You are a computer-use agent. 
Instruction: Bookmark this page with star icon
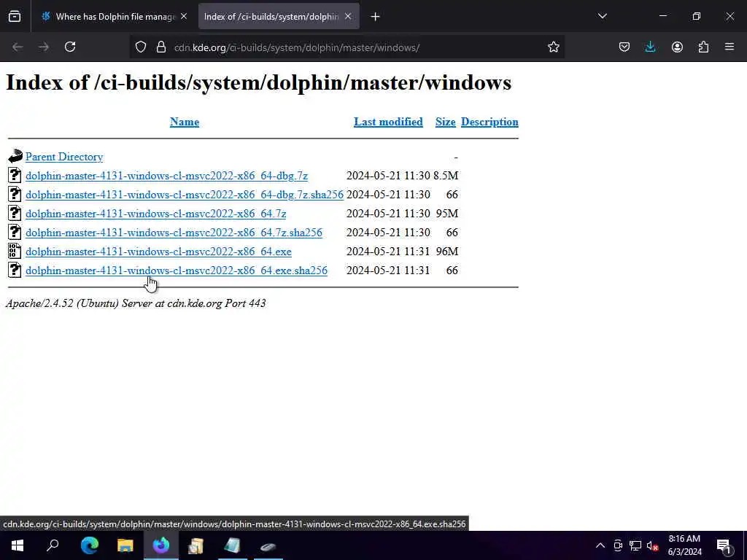point(553,47)
